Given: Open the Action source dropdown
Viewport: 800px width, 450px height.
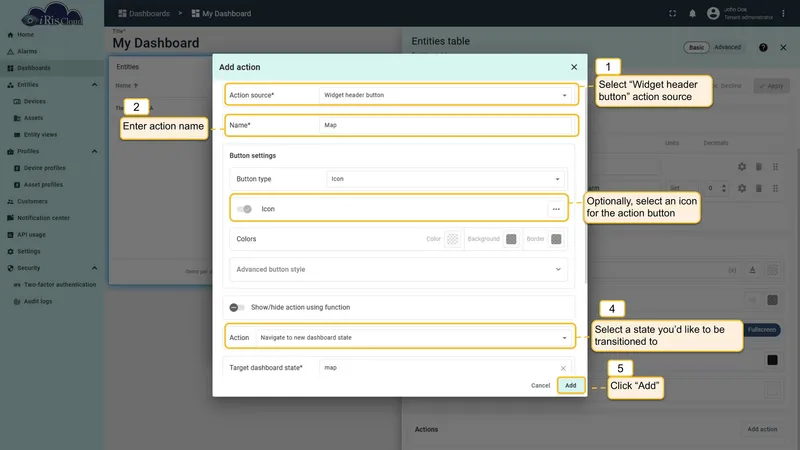Looking at the screenshot, I should pos(444,95).
